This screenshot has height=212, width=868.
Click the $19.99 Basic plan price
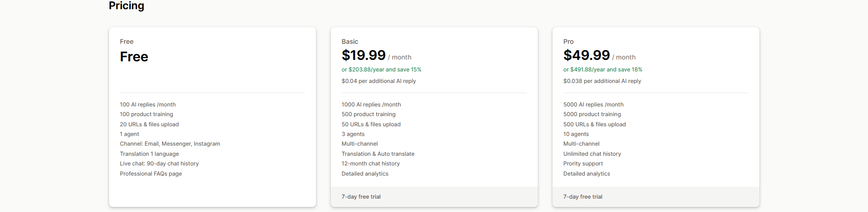click(364, 55)
